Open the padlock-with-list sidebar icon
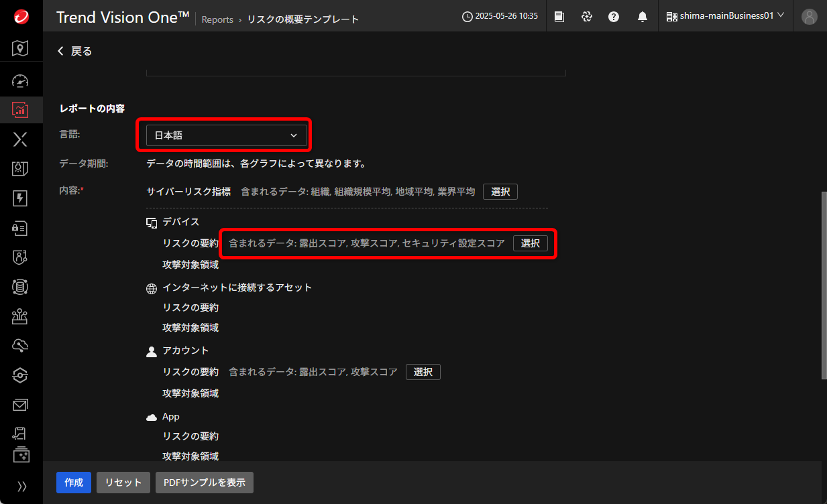The image size is (827, 504). point(21,228)
